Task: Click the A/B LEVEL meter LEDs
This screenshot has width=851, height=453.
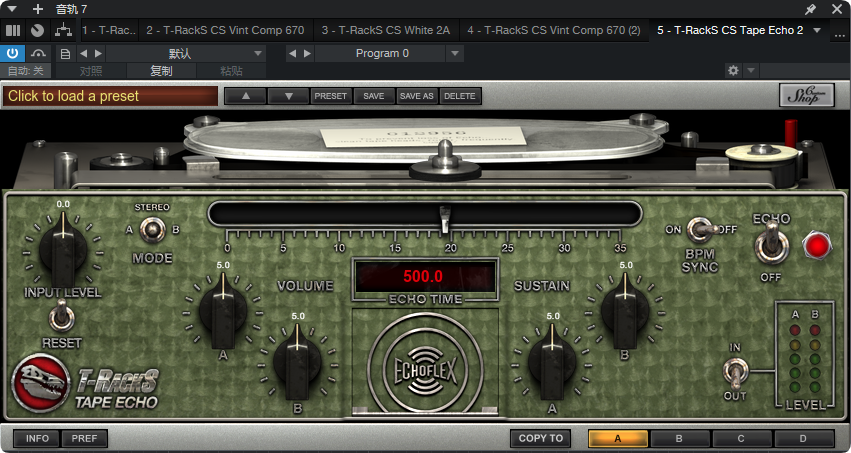Action: coord(805,358)
